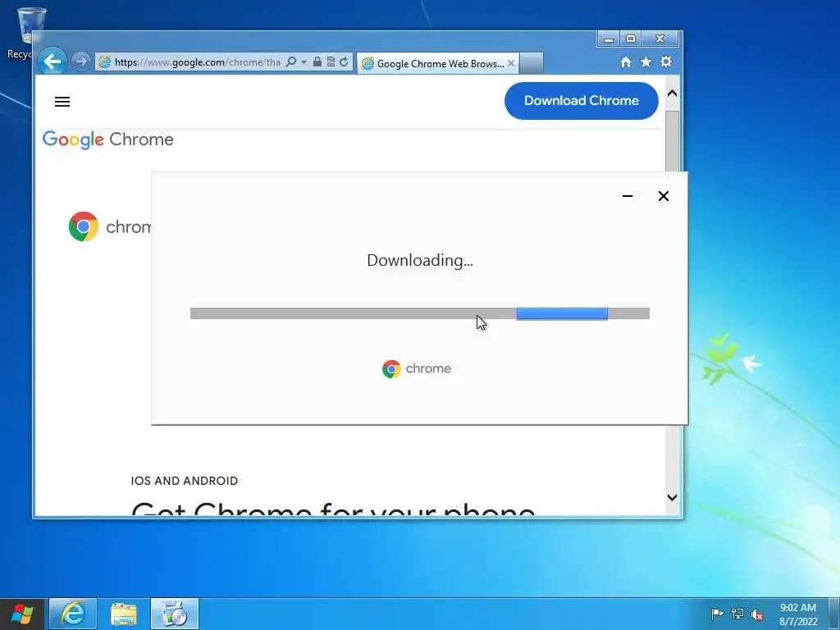This screenshot has width=840, height=630.
Task: Go to IE home page icon
Action: pos(626,62)
